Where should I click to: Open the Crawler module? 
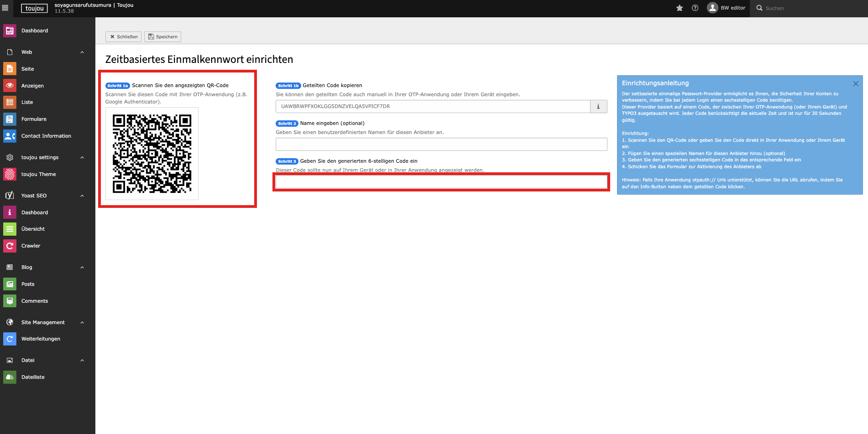click(x=31, y=246)
